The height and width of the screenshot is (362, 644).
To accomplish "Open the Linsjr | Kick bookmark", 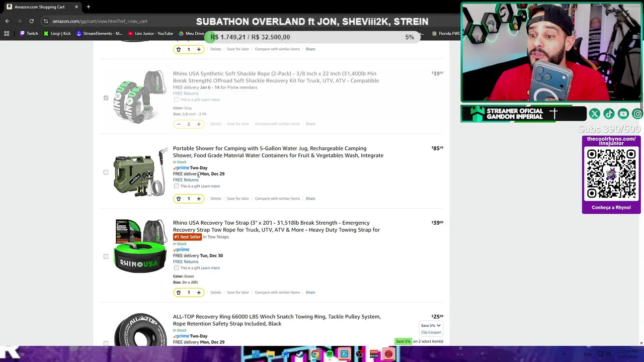I will pos(57,34).
